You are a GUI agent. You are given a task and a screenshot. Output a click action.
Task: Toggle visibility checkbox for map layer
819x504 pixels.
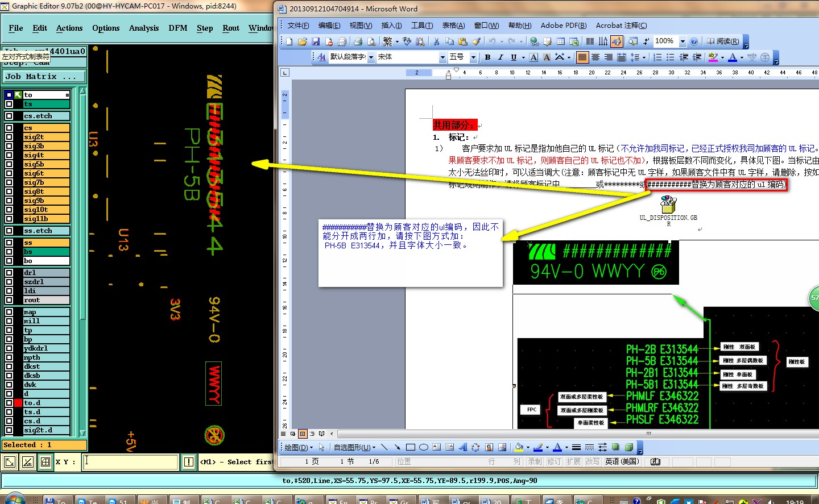[9, 312]
